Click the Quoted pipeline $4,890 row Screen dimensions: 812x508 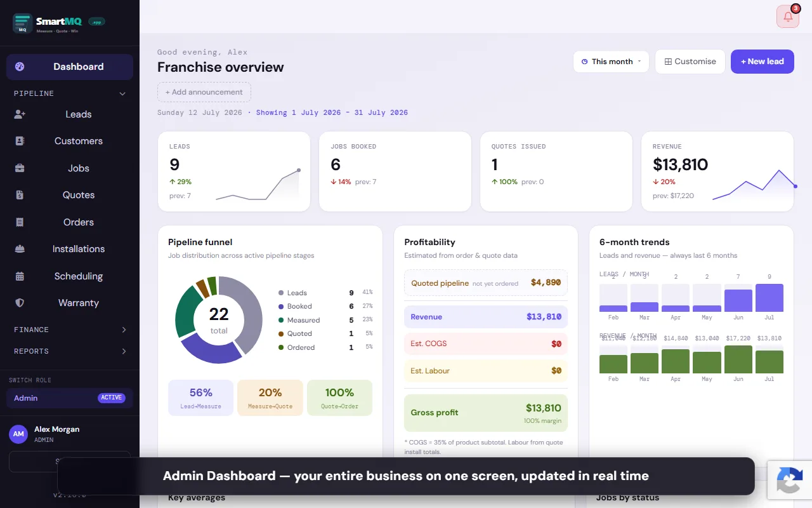[486, 283]
